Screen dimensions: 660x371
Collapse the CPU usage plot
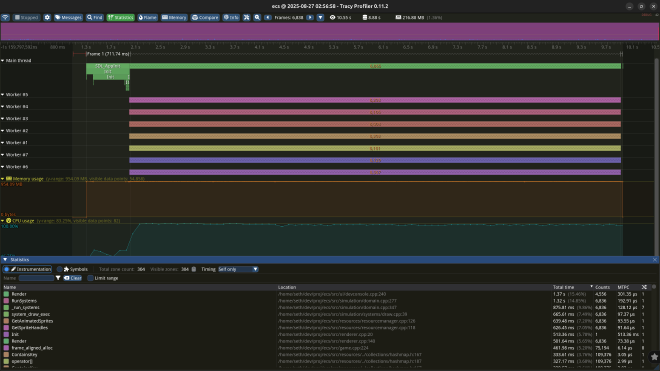coord(3,221)
